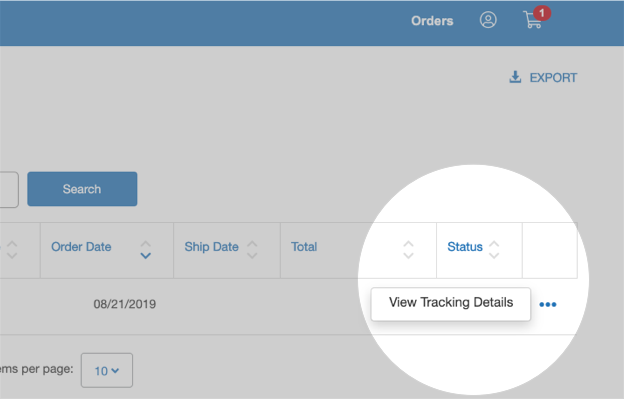Viewport: 624px width, 400px height.
Task: Focus the search input field
Action: (x=8, y=189)
